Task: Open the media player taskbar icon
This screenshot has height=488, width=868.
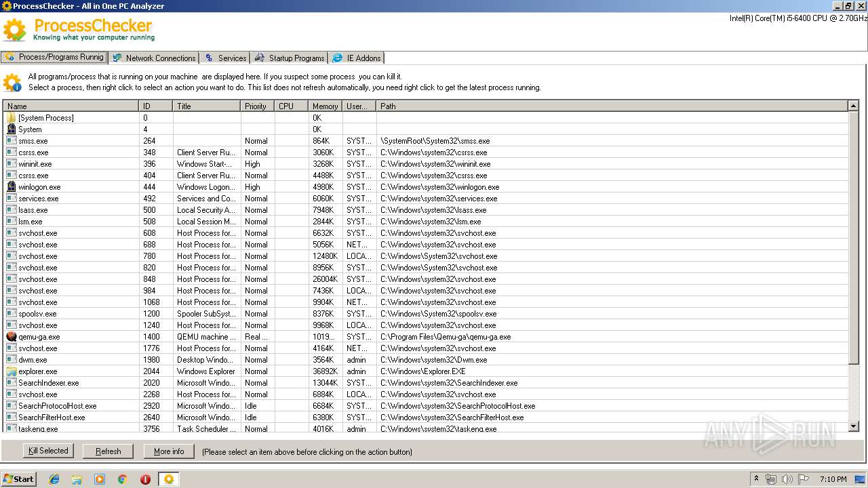Action: tap(100, 479)
